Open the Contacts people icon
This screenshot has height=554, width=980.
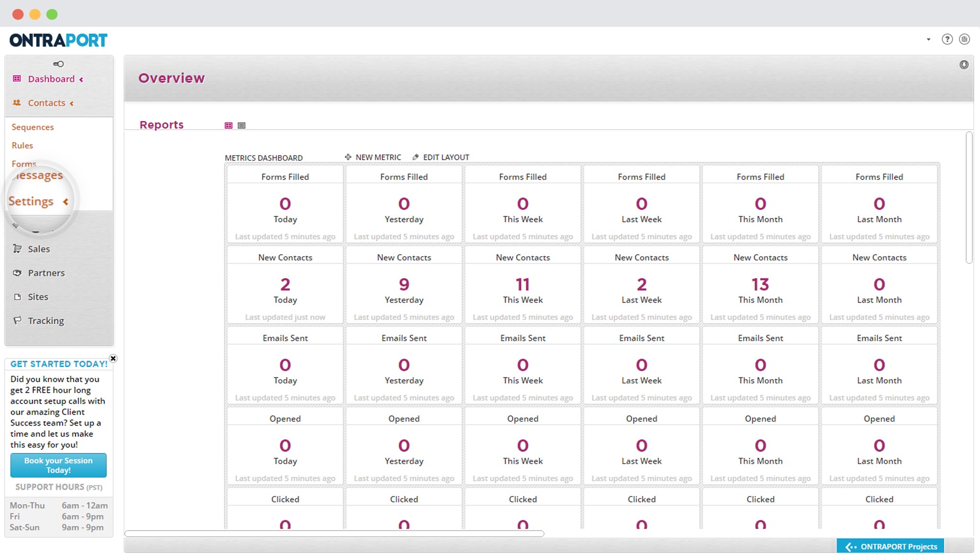pyautogui.click(x=17, y=102)
